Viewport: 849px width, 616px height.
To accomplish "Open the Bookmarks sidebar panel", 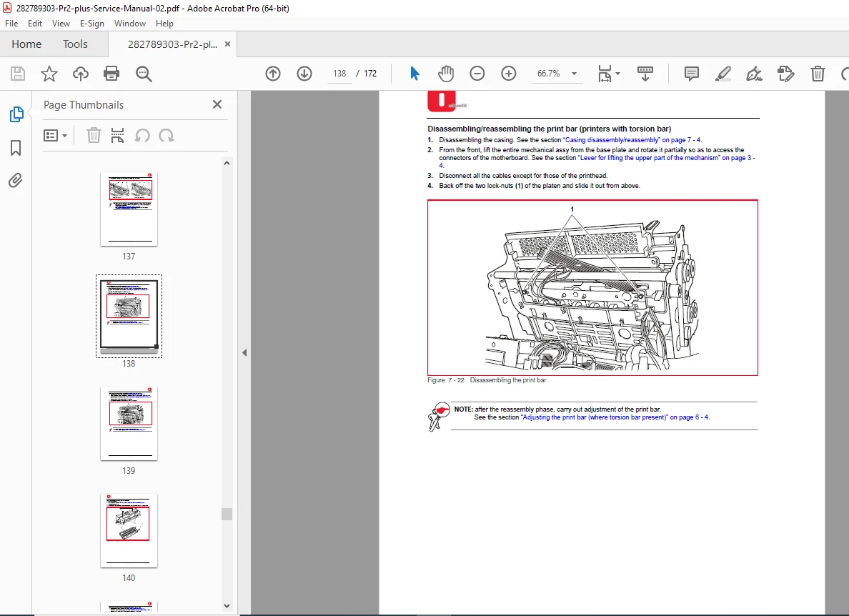I will tap(16, 147).
